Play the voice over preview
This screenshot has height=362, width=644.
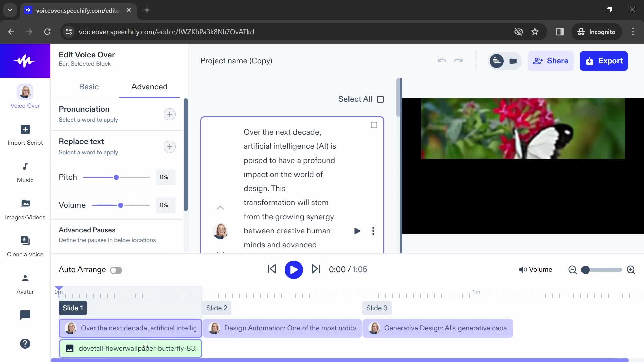(294, 269)
